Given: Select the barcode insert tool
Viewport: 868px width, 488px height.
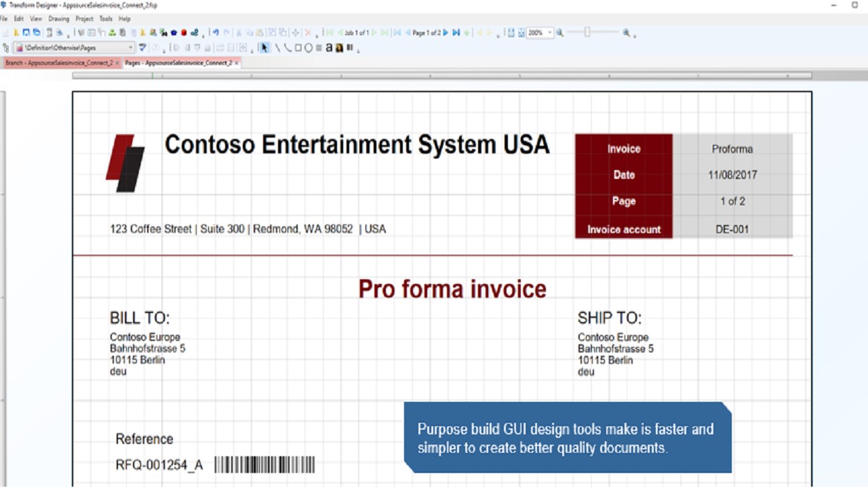Looking at the screenshot, I should click(349, 47).
